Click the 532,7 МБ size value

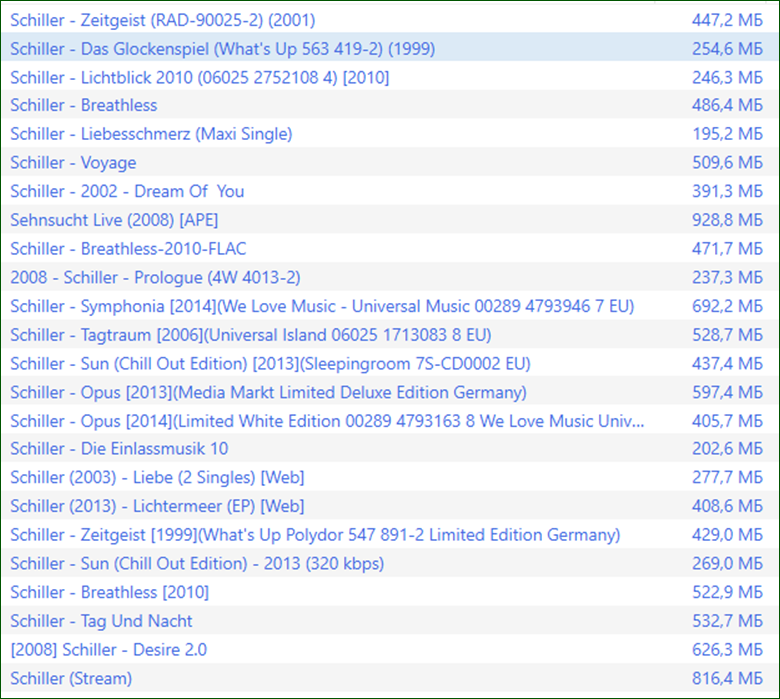pos(727,621)
